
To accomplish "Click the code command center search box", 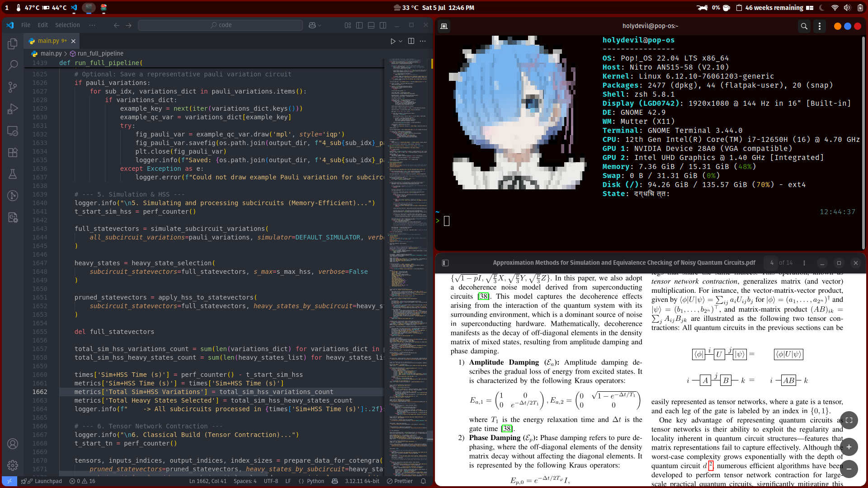I will coord(220,25).
